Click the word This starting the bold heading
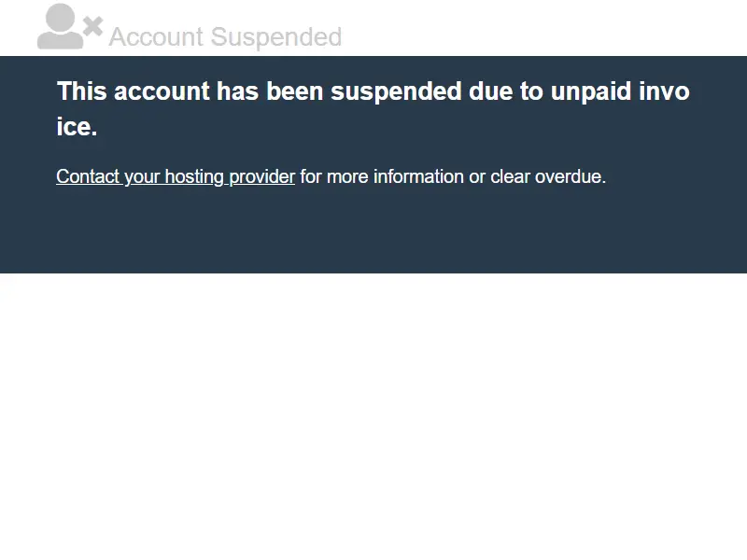Screen dimensions: 747x560 [x=81, y=91]
